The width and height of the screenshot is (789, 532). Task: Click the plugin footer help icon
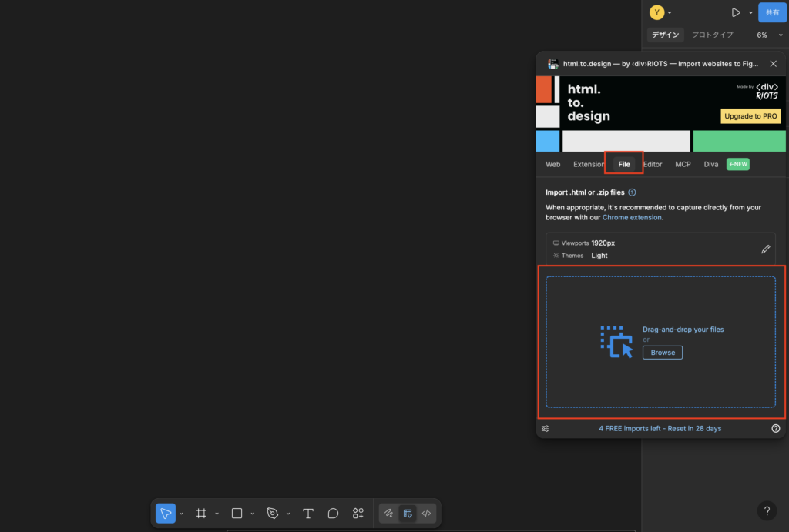(x=775, y=428)
